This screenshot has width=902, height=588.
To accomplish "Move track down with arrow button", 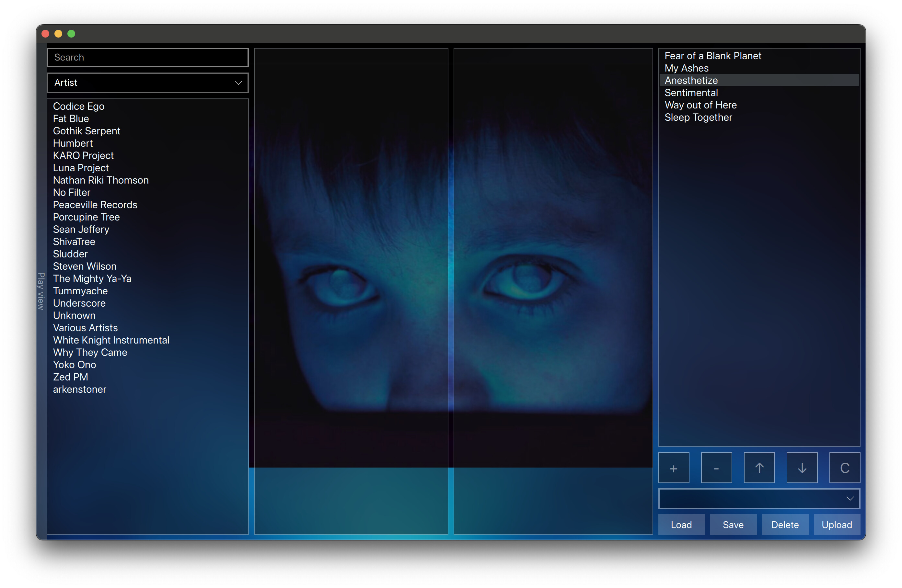I will tap(802, 468).
